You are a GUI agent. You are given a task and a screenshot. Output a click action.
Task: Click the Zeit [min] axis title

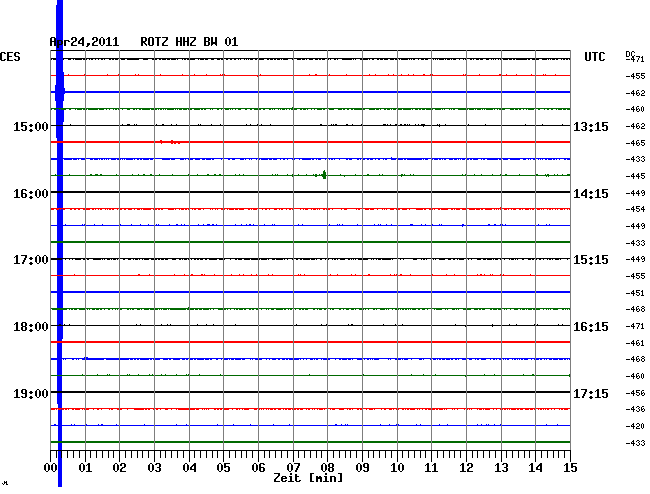pyautogui.click(x=308, y=478)
